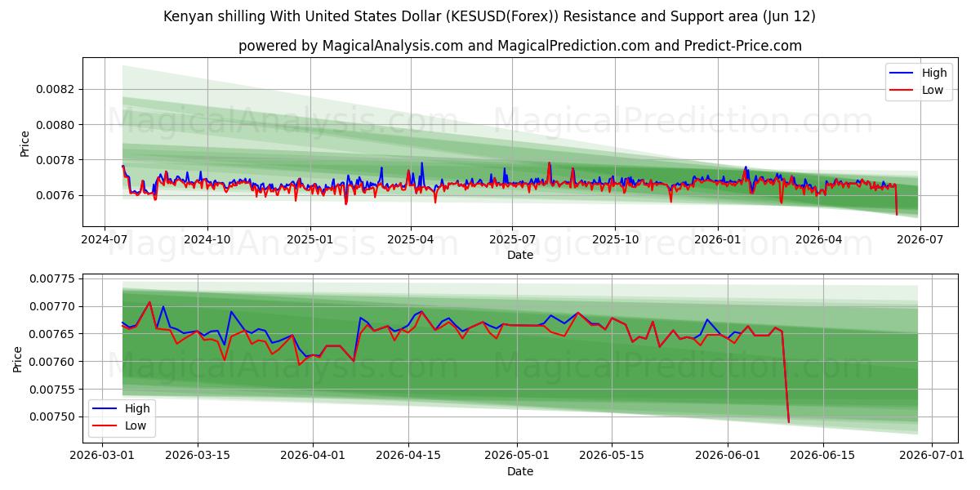Image resolution: width=980 pixels, height=490 pixels.
Task: Click the 0.00760 label on bottom chart
Action: (51, 362)
